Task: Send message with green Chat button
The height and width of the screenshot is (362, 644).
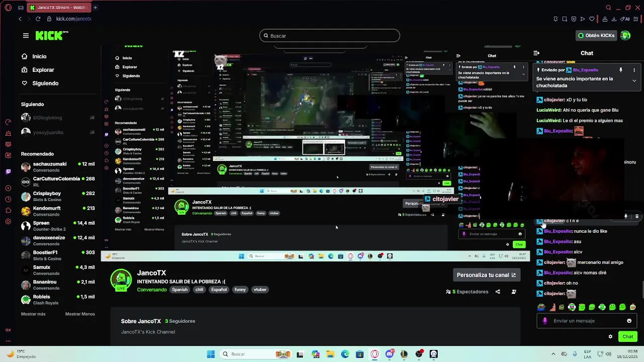Action: click(x=628, y=337)
